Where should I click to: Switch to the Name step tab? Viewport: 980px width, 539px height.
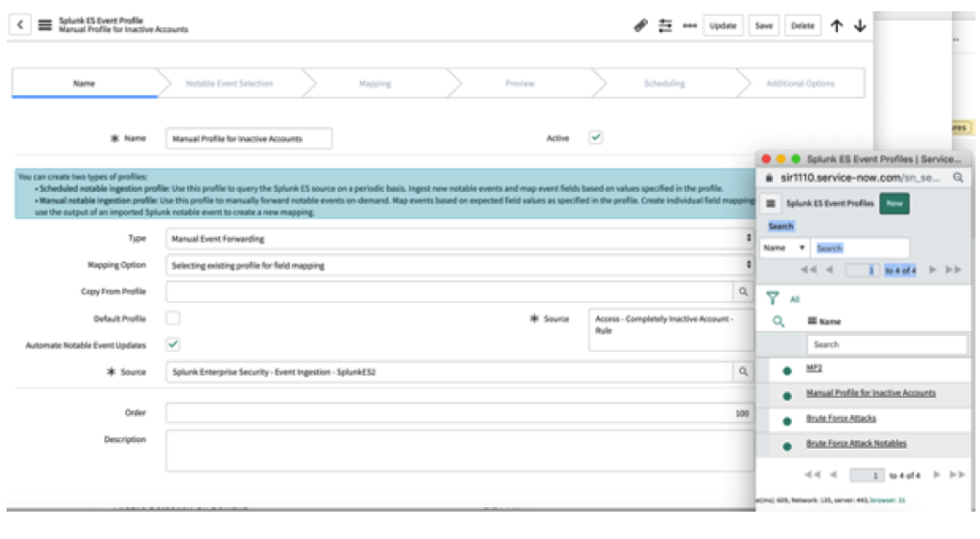coord(85,83)
